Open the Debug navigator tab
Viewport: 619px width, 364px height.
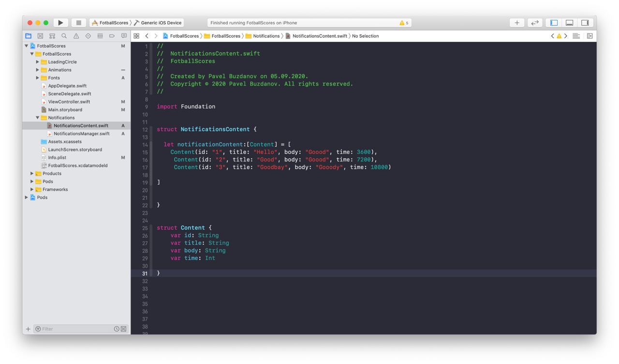(100, 36)
